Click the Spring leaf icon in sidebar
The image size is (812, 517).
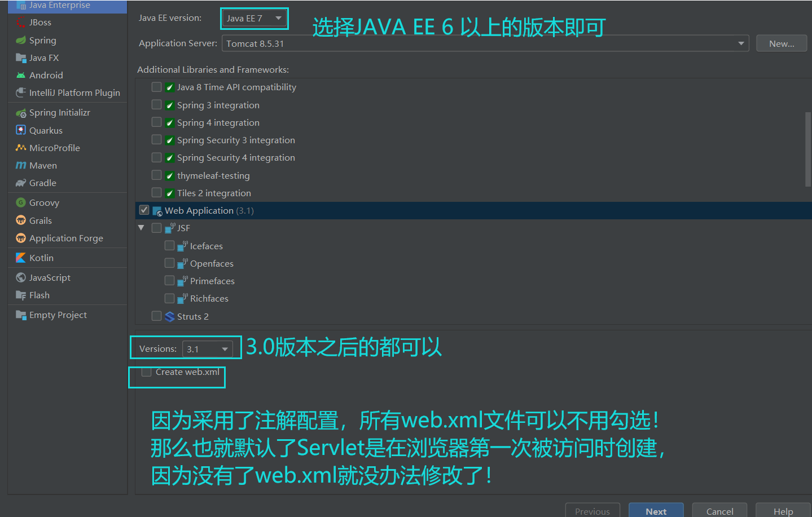[x=21, y=40]
